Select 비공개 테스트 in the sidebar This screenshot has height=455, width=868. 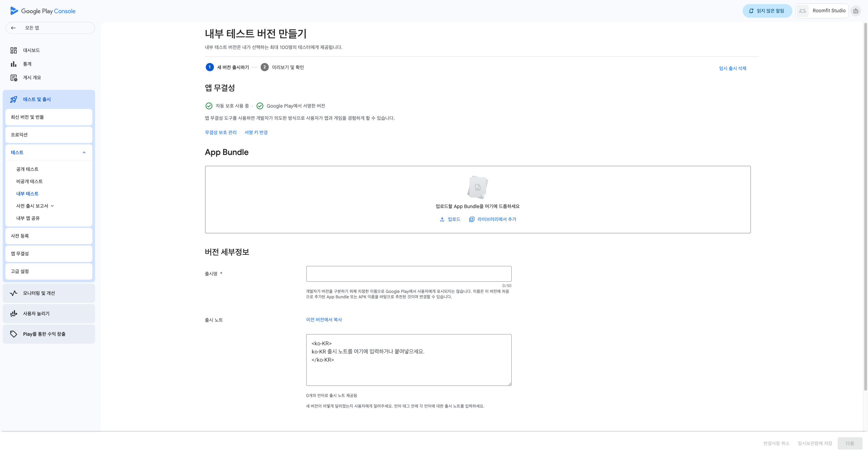coord(29,182)
